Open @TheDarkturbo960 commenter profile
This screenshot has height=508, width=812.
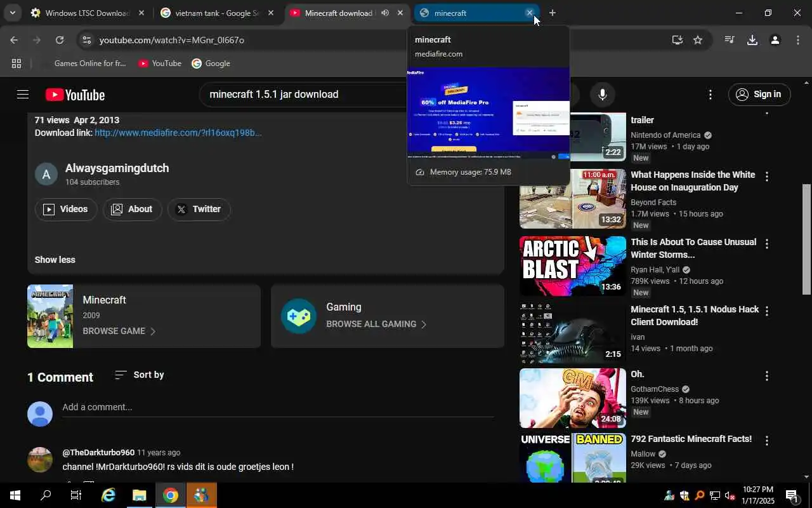pyautogui.click(x=98, y=453)
